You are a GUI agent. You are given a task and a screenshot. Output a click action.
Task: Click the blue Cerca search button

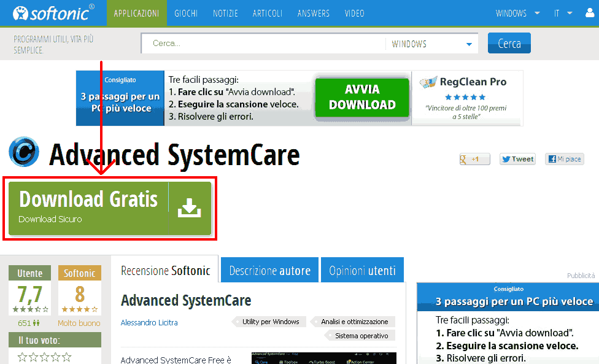509,43
